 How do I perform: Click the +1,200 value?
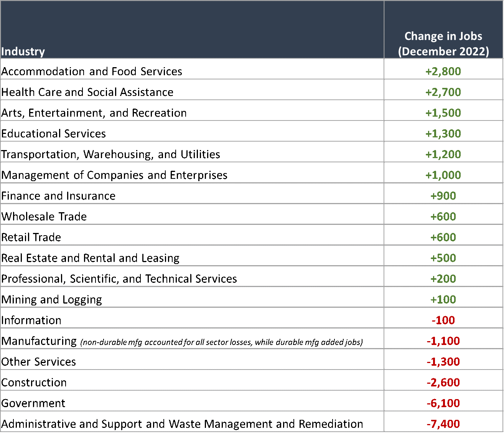tap(443, 154)
